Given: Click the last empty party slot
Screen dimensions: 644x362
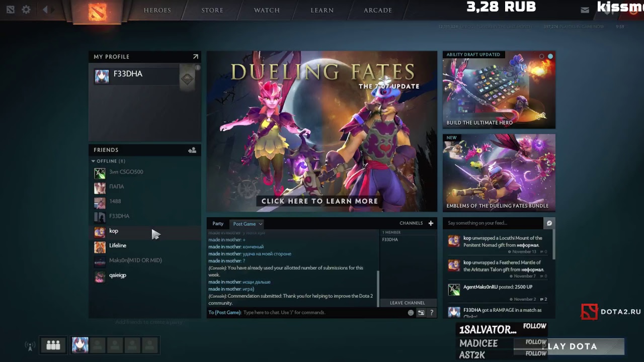Looking at the screenshot, I should [x=150, y=345].
